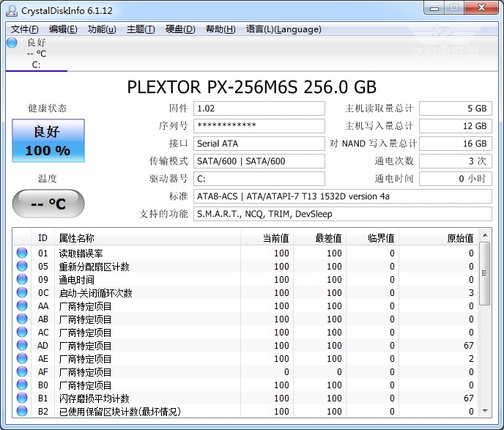Select the 已使用保留区块计数(最坏情况) row
The width and height of the screenshot is (504, 430).
[x=245, y=411]
